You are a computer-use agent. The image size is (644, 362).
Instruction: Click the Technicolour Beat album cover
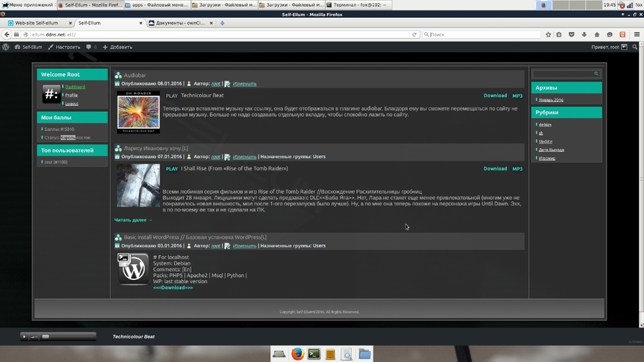coord(138,112)
